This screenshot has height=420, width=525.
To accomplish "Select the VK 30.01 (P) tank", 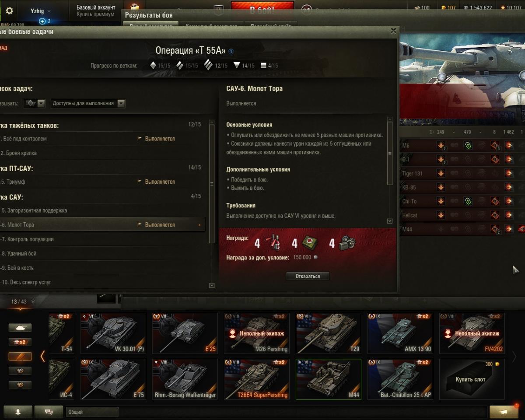I will point(113,333).
